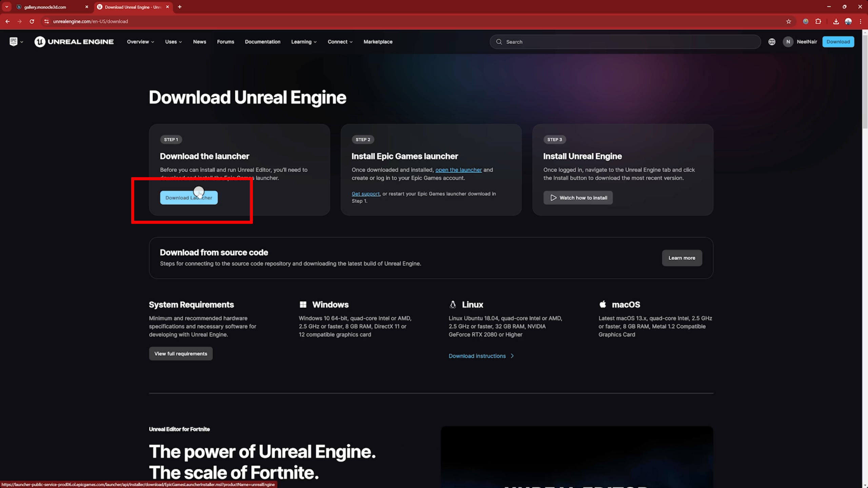Follow the Download instructions link
This screenshot has height=488, width=868.
tap(477, 356)
